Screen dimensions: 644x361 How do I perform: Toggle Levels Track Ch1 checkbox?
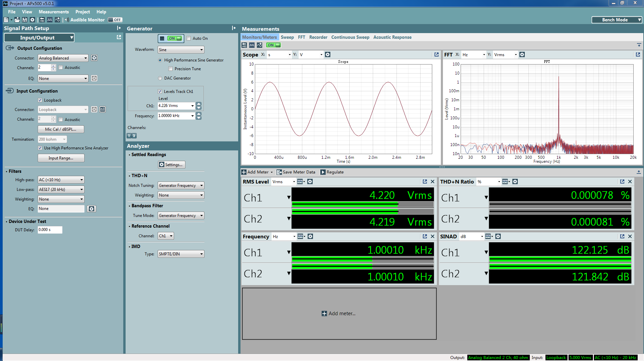tap(160, 91)
